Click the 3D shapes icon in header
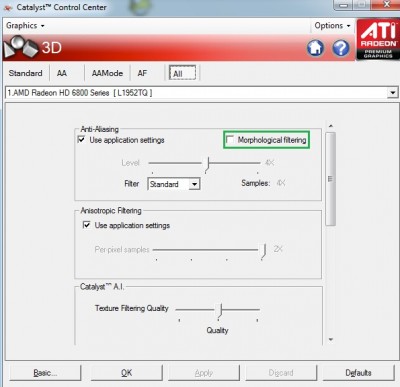The image size is (400, 387). coord(20,47)
